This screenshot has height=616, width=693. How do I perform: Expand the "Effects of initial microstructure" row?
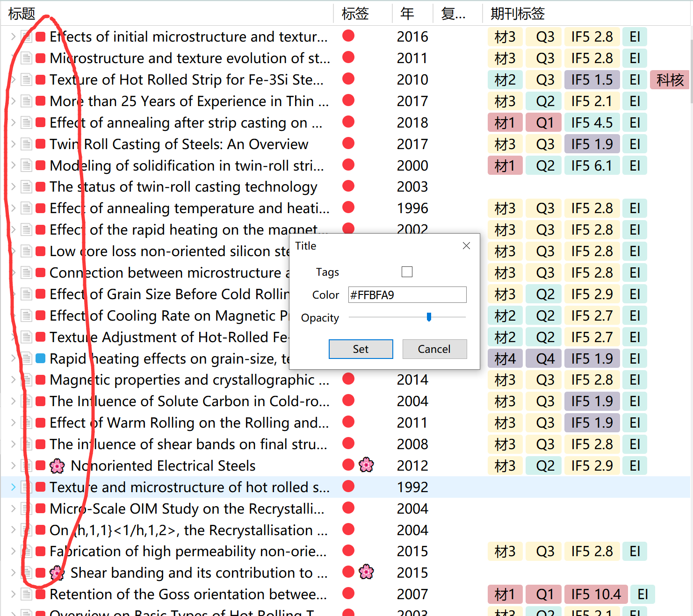click(13, 36)
